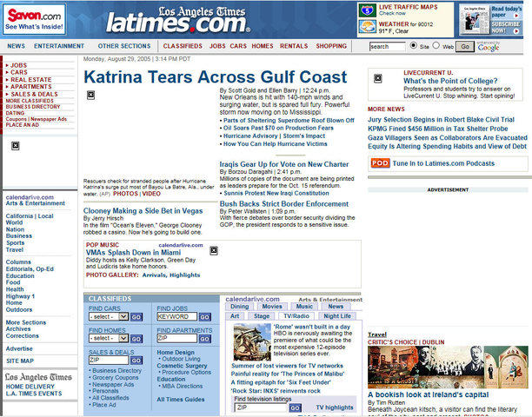Viewport: 532px width, 417px height.
Task: Open HOME DELIVERY in left sidebar
Action: pyautogui.click(x=30, y=387)
